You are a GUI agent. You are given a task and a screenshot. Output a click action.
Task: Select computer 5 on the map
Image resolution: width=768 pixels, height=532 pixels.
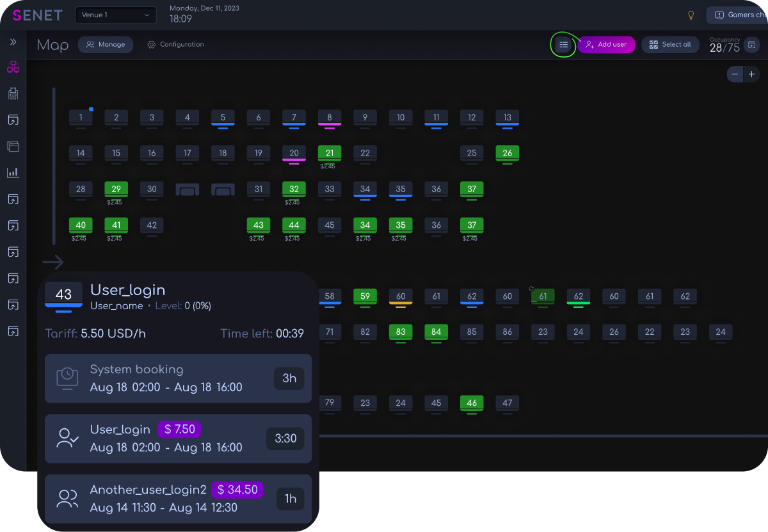(x=223, y=118)
